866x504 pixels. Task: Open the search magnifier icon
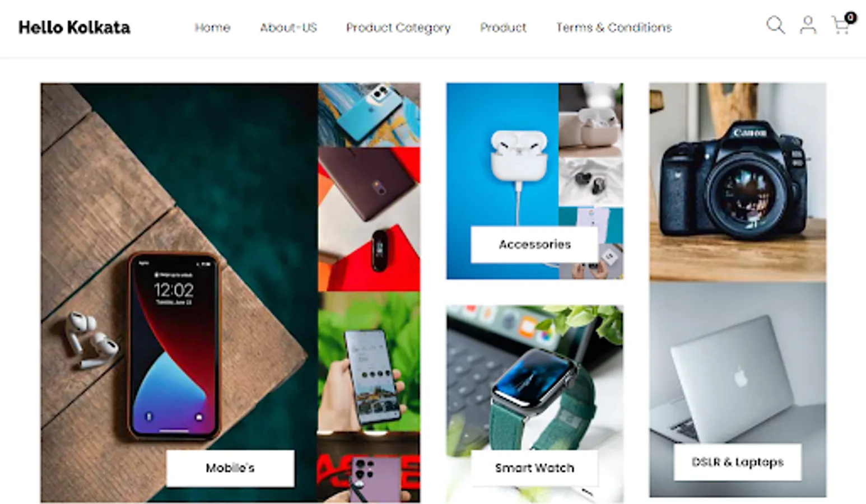(x=775, y=25)
